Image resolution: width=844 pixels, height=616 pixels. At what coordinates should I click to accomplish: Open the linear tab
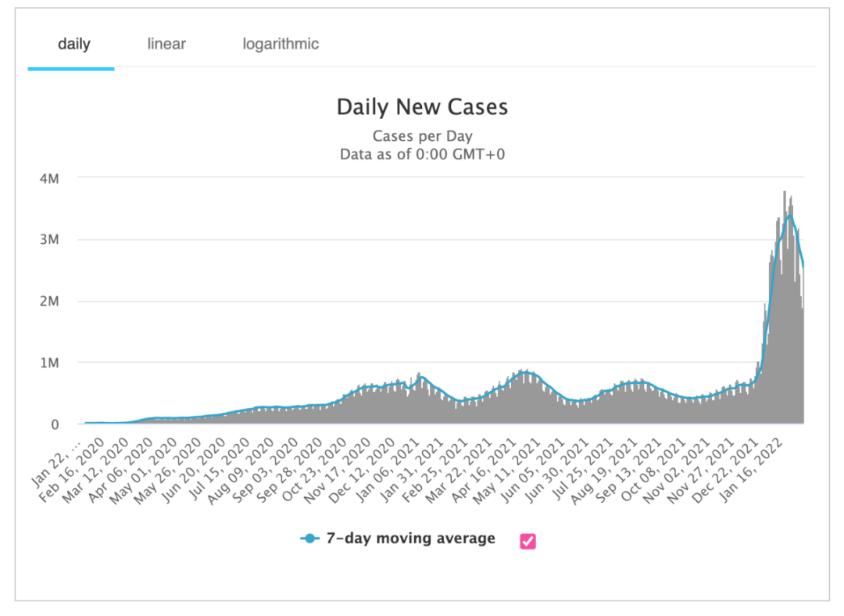166,44
